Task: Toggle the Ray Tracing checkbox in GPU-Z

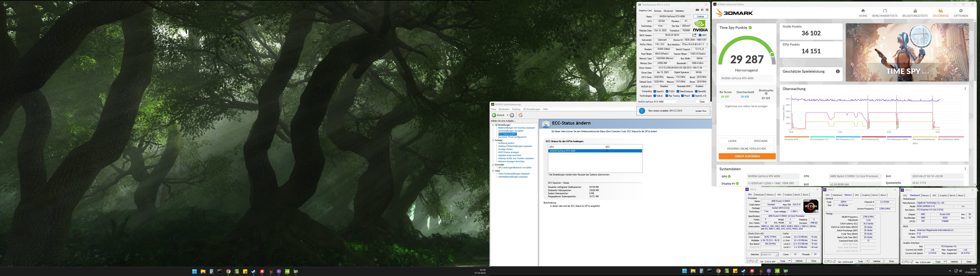Action: pos(667,96)
